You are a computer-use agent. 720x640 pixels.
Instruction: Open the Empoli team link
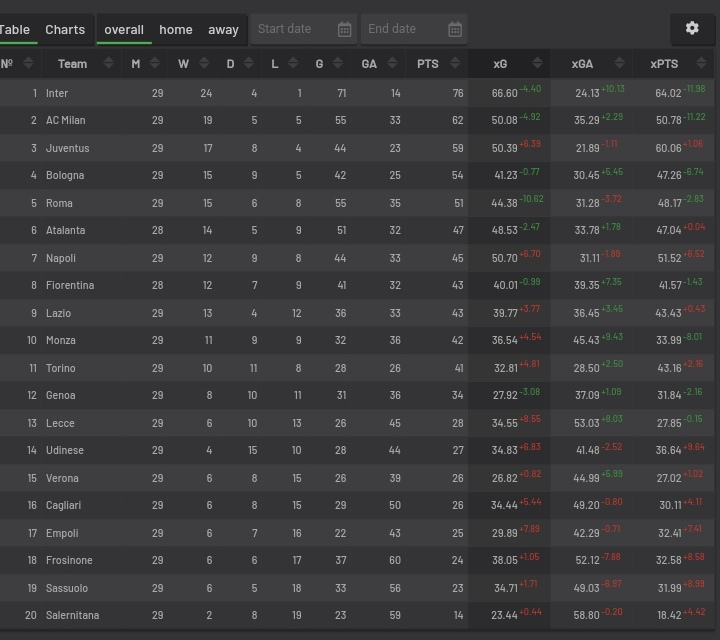62,533
